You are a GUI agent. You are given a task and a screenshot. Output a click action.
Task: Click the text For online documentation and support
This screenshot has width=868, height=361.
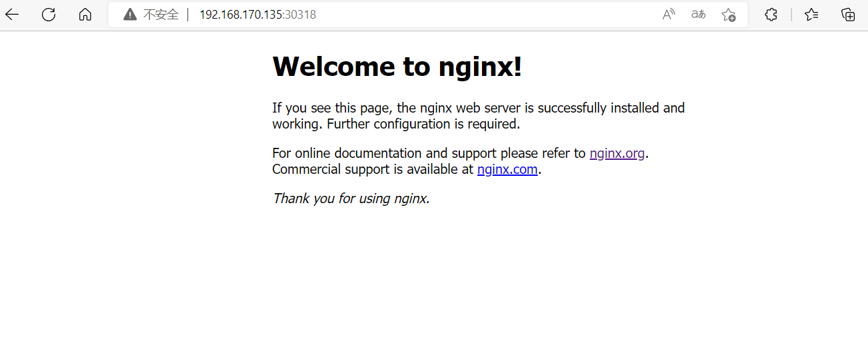pos(384,153)
